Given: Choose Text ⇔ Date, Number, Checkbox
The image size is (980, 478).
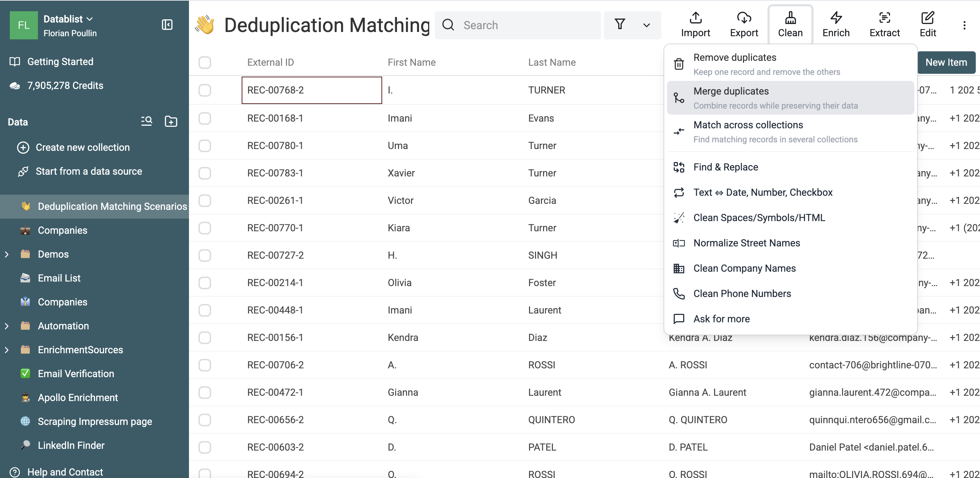Looking at the screenshot, I should pyautogui.click(x=790, y=192).
